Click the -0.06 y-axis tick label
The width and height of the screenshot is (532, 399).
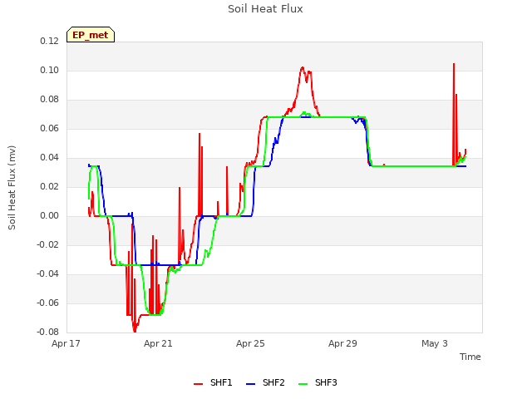[x=48, y=303]
